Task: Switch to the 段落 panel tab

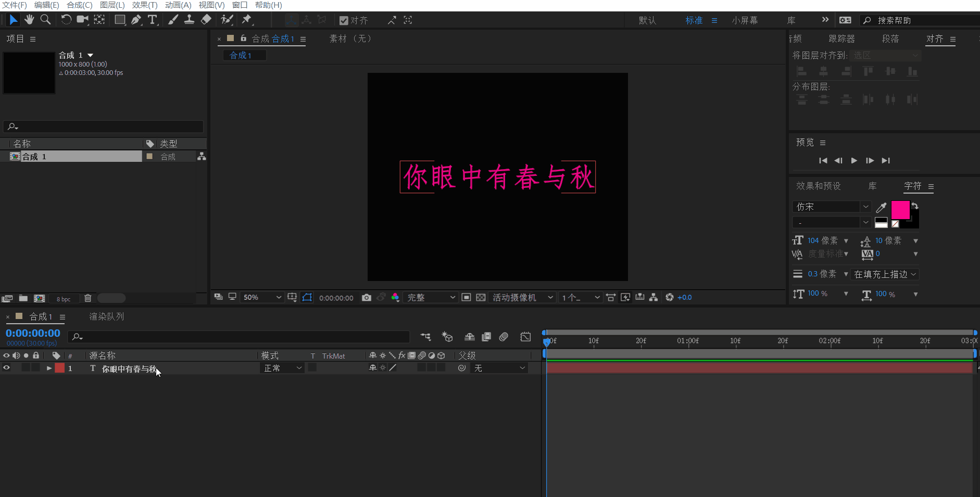Action: [890, 39]
